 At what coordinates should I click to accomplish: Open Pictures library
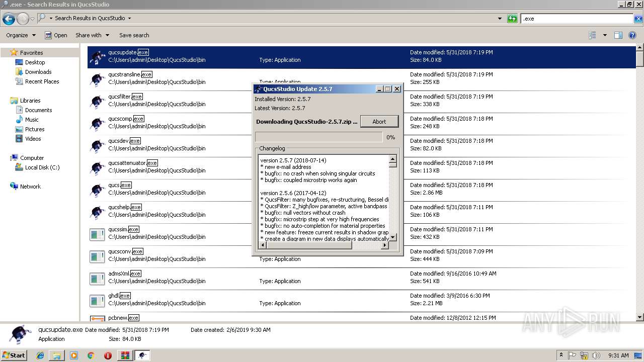coord(35,129)
